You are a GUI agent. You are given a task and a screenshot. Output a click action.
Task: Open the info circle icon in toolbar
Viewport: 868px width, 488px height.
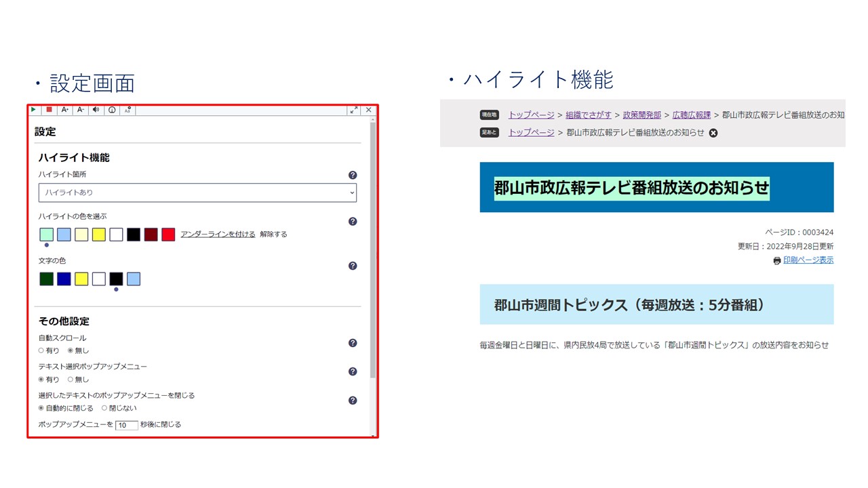click(112, 110)
